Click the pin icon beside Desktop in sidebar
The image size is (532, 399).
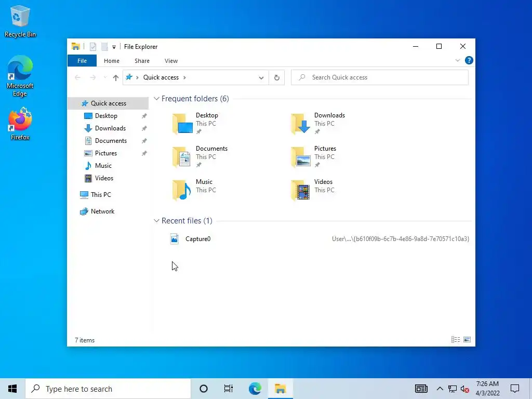(144, 116)
